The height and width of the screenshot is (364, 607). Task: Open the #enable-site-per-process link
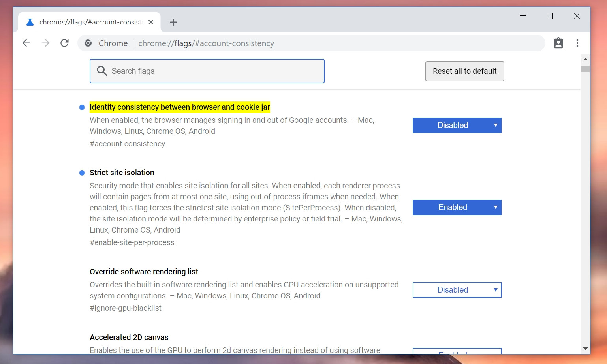(x=132, y=242)
